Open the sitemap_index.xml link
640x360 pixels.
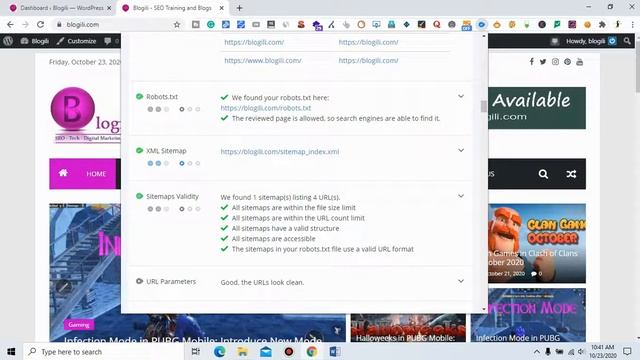280,152
